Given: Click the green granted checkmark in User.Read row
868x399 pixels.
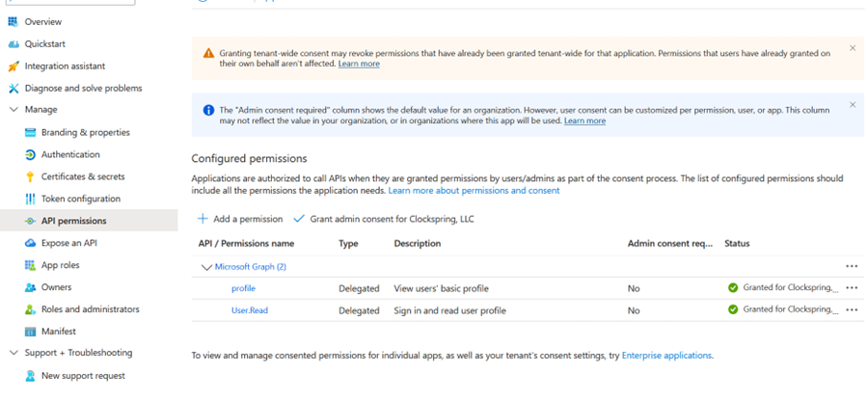Looking at the screenshot, I should pyautogui.click(x=733, y=309).
